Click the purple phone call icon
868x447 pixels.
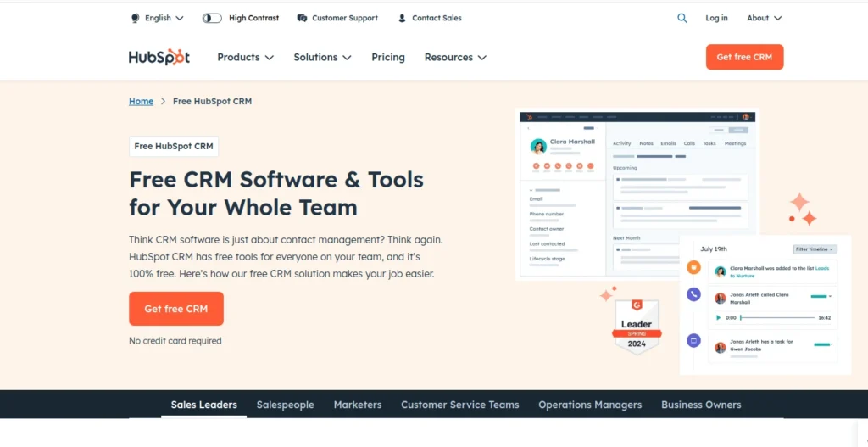[693, 294]
